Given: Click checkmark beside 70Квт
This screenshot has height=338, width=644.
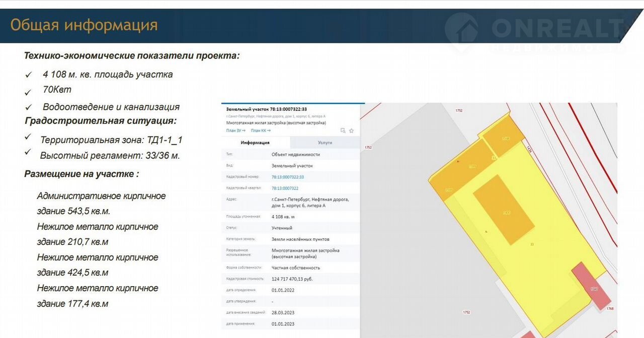Looking at the screenshot, I should point(29,92).
